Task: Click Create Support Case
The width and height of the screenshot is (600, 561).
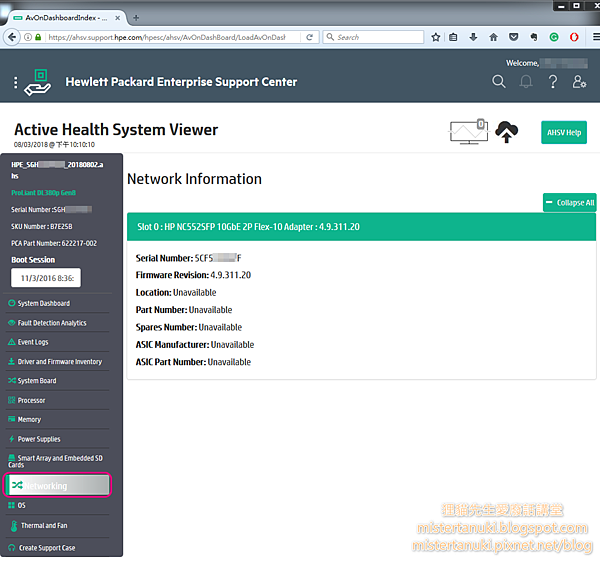Action: [47, 548]
